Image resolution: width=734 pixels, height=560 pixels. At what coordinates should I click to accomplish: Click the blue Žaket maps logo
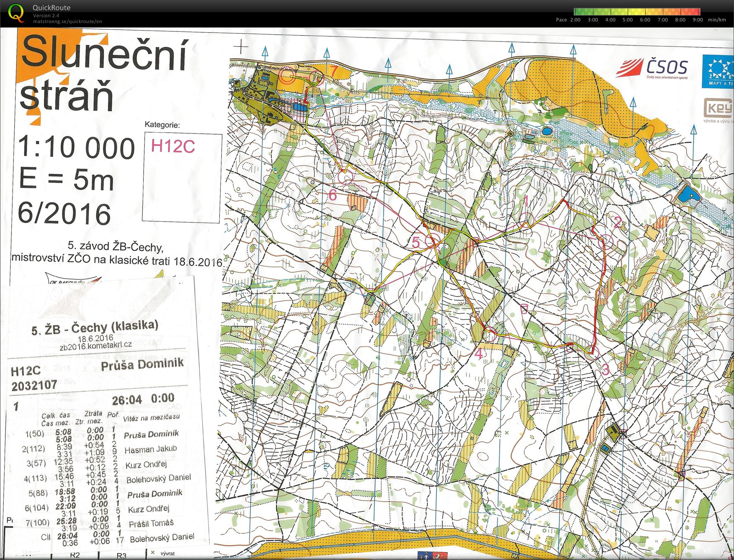pos(718,71)
